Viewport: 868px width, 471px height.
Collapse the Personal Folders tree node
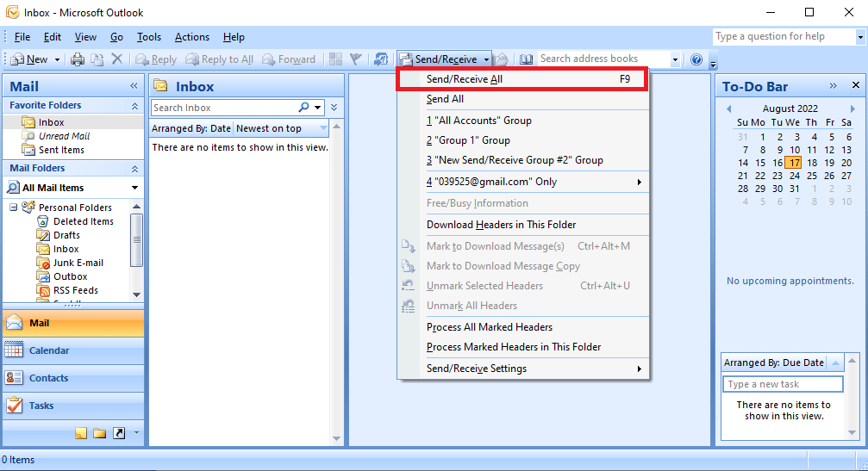pos(13,208)
